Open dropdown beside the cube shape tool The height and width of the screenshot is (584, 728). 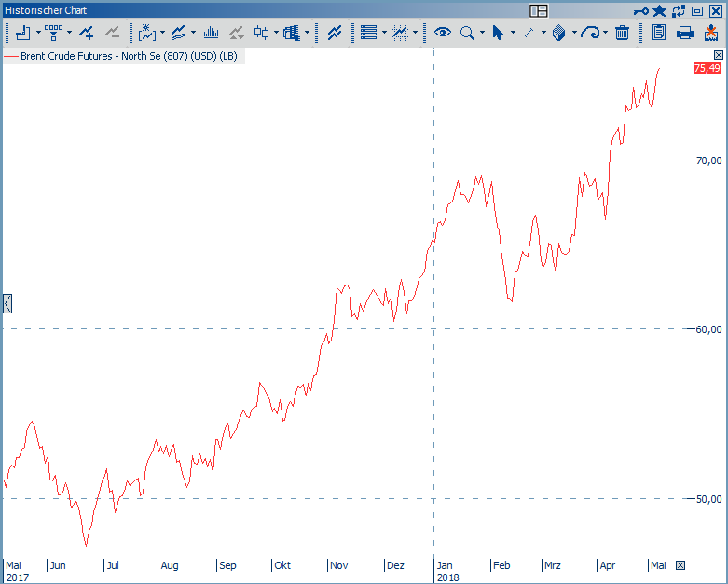tap(575, 33)
